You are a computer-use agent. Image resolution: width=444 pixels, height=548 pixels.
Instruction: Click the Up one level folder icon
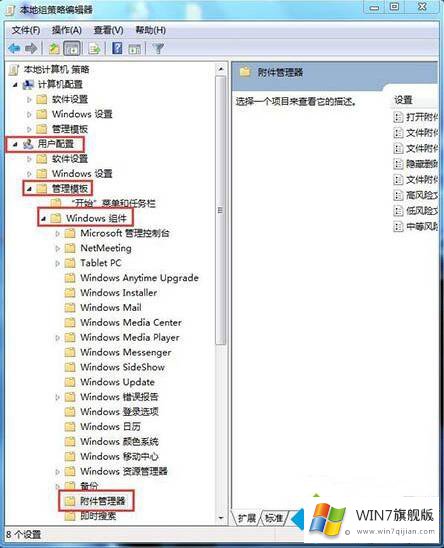coord(54,48)
